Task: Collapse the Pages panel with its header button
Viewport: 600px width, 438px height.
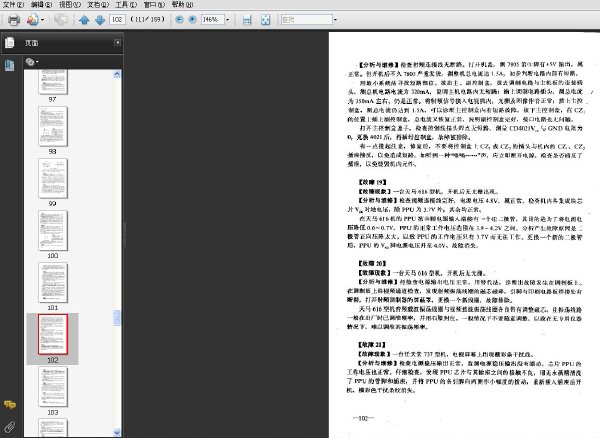Action: [117, 42]
